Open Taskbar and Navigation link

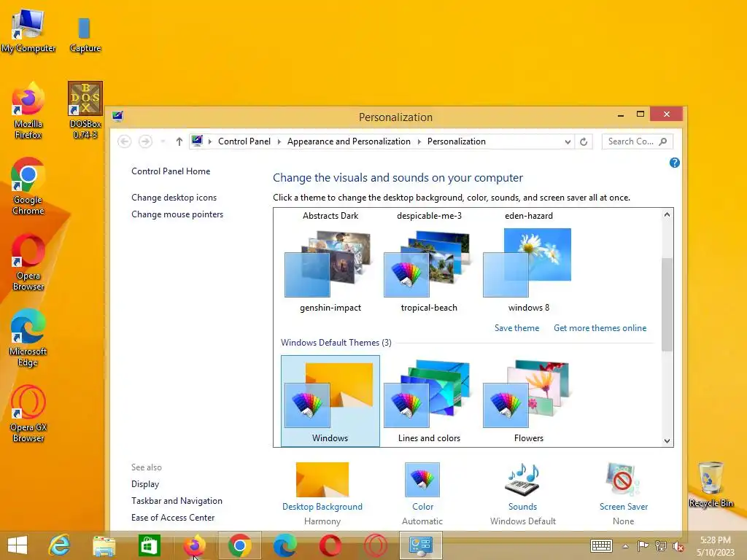point(177,501)
